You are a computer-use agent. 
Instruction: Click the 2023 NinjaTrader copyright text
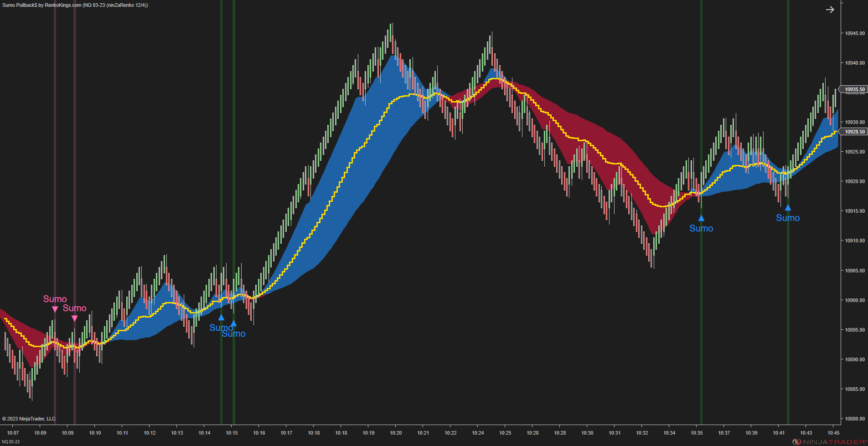tap(28, 418)
